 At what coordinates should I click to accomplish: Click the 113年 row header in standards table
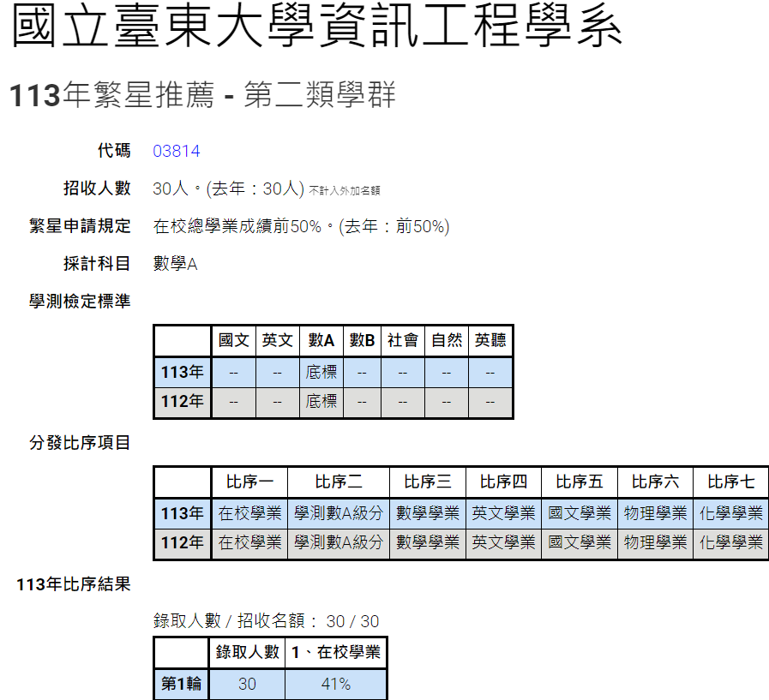click(183, 372)
